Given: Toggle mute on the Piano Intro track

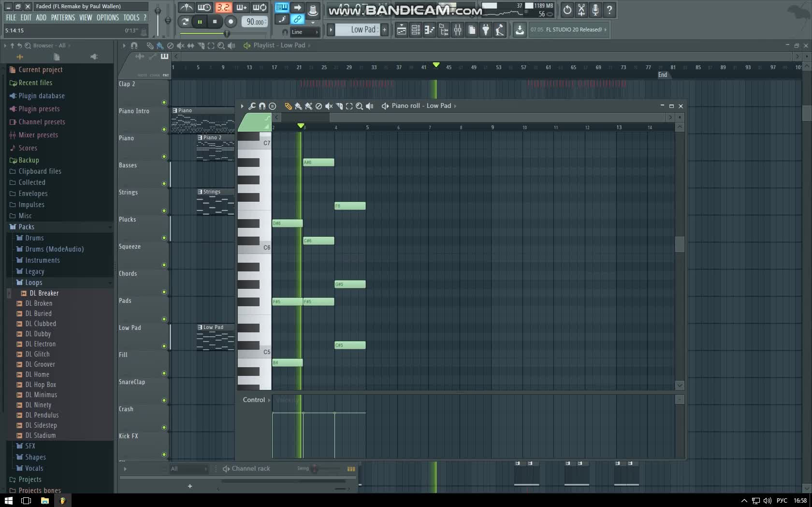Looking at the screenshot, I should click(164, 130).
